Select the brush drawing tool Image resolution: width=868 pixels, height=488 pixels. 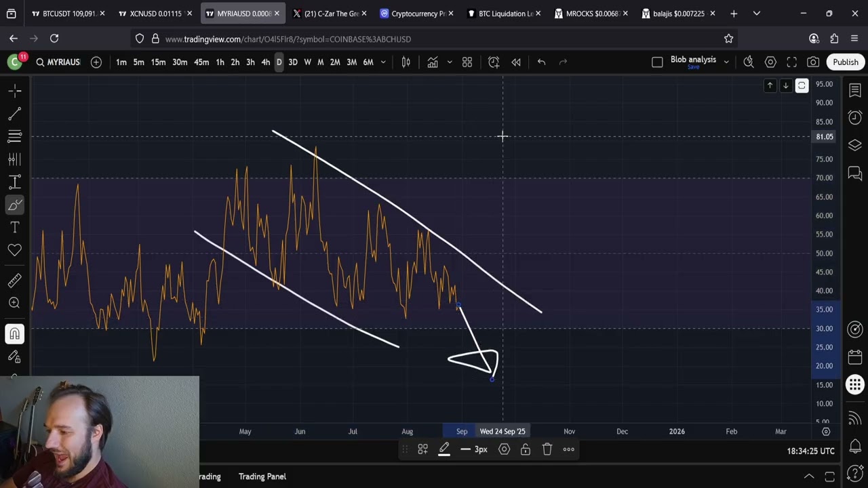pos(15,205)
